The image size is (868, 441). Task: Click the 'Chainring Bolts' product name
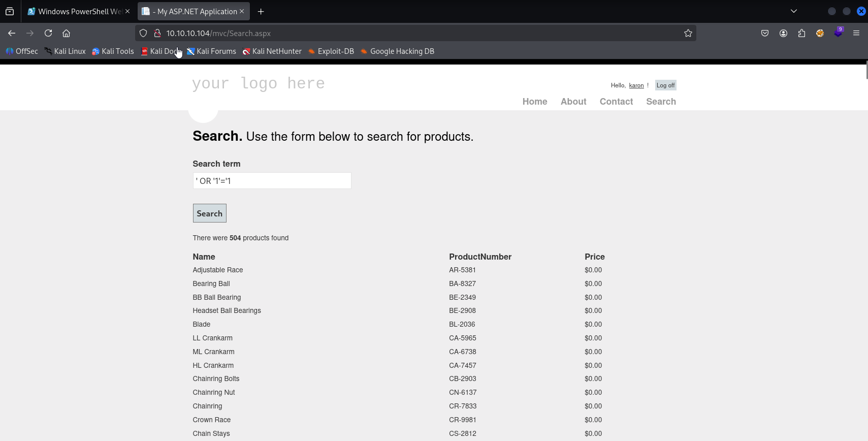(x=216, y=379)
